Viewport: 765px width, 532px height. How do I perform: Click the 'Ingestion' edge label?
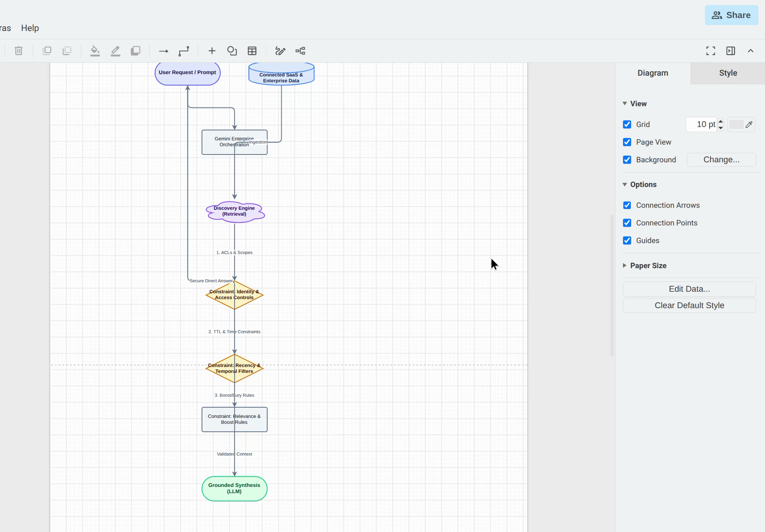[258, 142]
